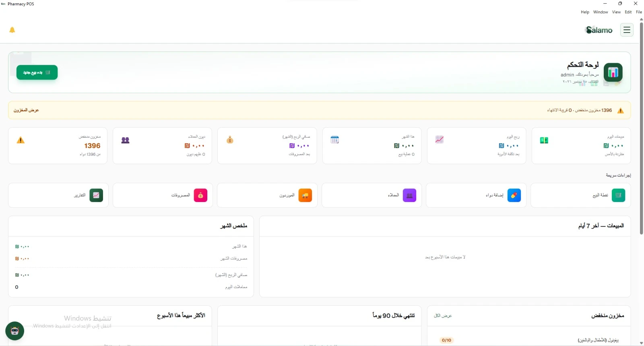Open the Window menu
Image resolution: width=644 pixels, height=346 pixels.
point(601,12)
